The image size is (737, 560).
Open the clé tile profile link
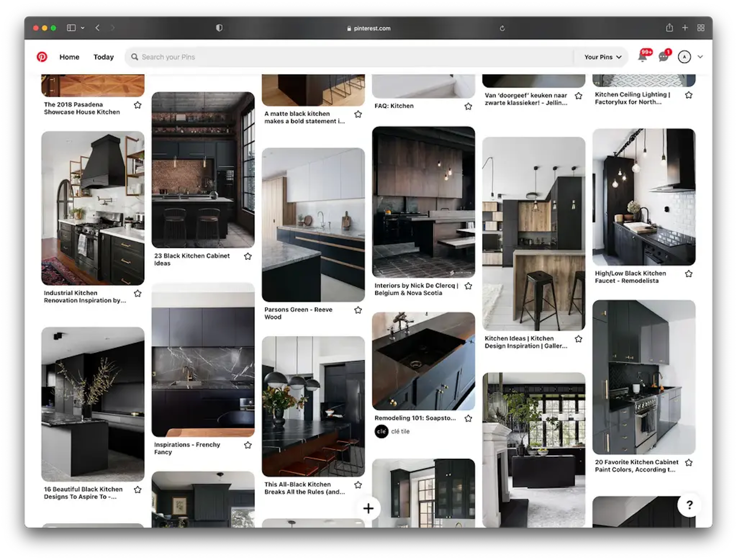pyautogui.click(x=400, y=431)
